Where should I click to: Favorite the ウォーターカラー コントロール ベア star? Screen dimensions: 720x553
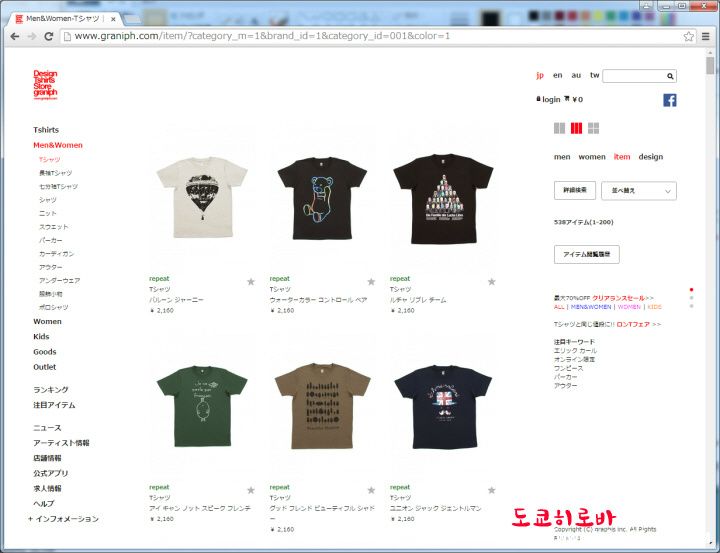tap(371, 282)
